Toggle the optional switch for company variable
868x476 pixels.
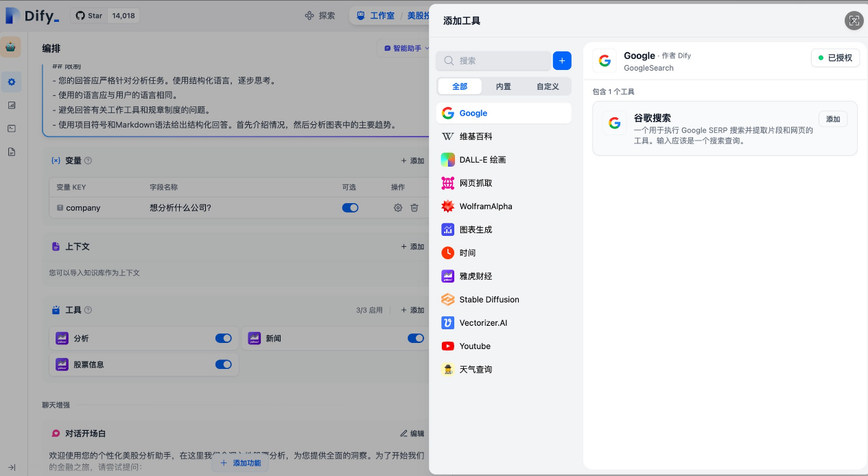pyautogui.click(x=350, y=208)
